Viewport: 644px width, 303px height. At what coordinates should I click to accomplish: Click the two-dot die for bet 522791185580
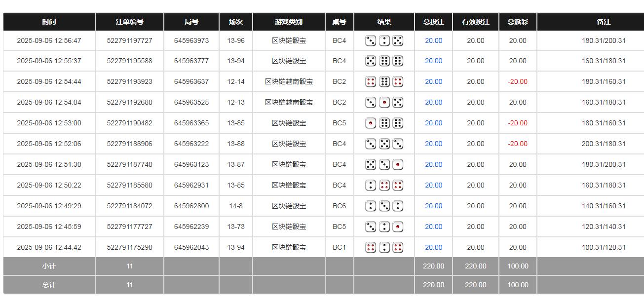tap(371, 185)
